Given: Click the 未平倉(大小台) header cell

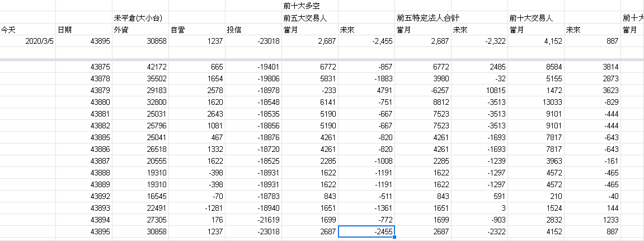Looking at the screenshot, I should coord(140,18).
